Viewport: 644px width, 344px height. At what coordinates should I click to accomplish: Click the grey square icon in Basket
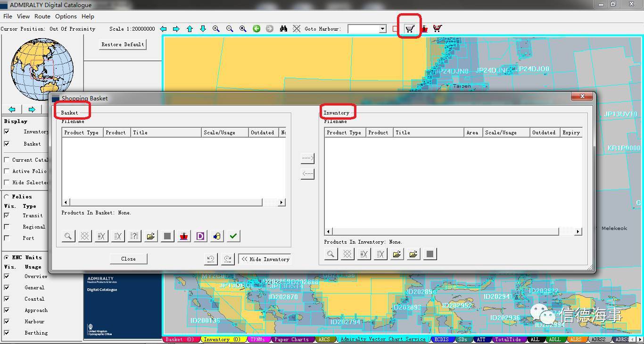pyautogui.click(x=167, y=236)
